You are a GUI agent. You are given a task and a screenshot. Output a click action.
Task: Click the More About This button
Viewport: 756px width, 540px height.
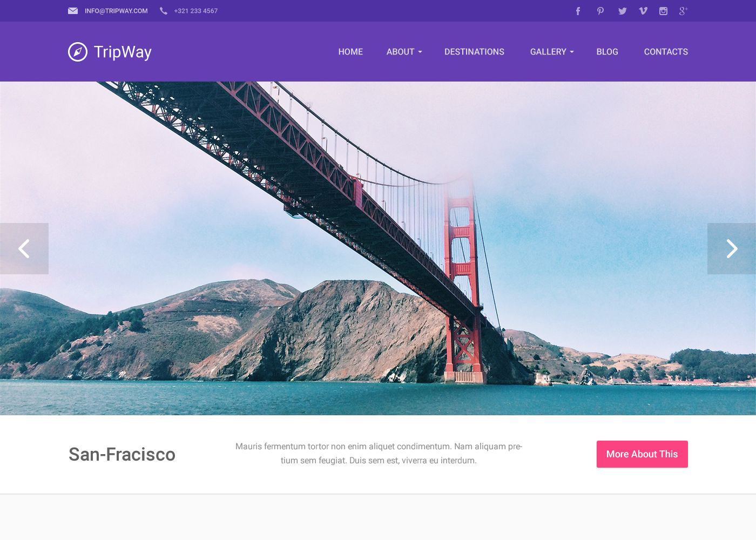point(642,454)
